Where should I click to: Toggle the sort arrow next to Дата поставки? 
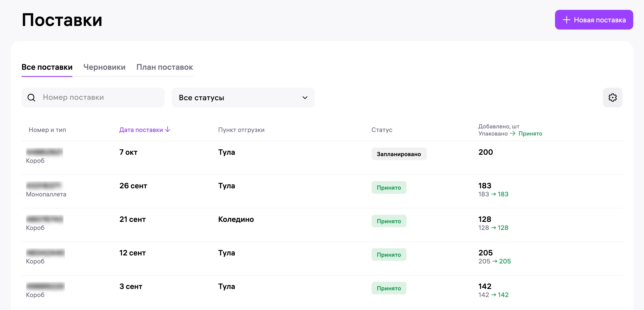(x=168, y=130)
